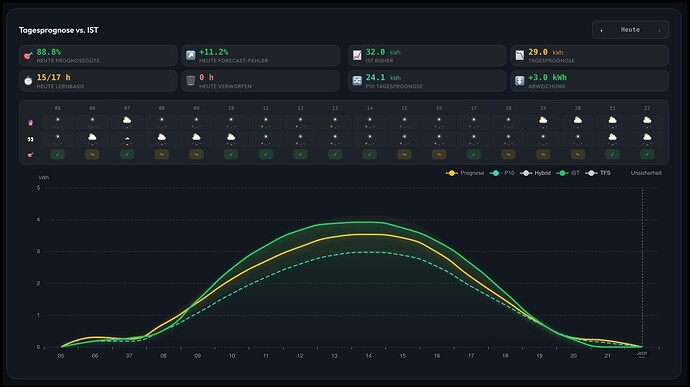The width and height of the screenshot is (690, 387).
Task: Click the 88.8% Prognosegüte value
Action: [49, 52]
